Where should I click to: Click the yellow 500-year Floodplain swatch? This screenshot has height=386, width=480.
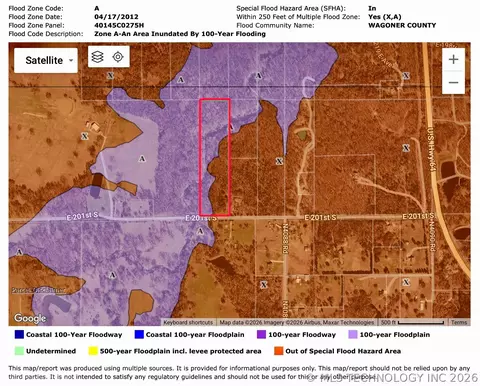93,351
